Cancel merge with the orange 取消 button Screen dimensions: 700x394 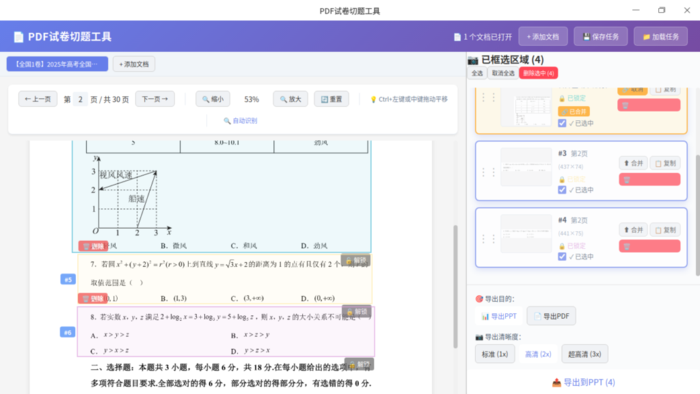pyautogui.click(x=633, y=90)
